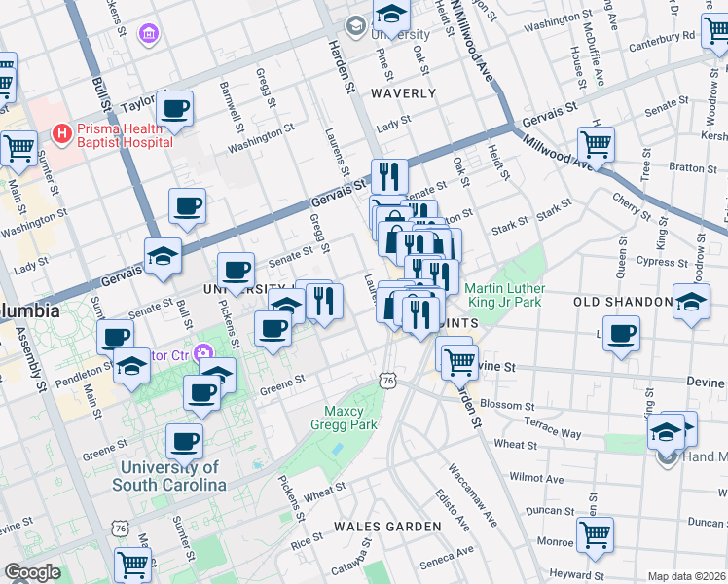
Task: Click the gray university icon near Harden St at top
Action: click(356, 26)
